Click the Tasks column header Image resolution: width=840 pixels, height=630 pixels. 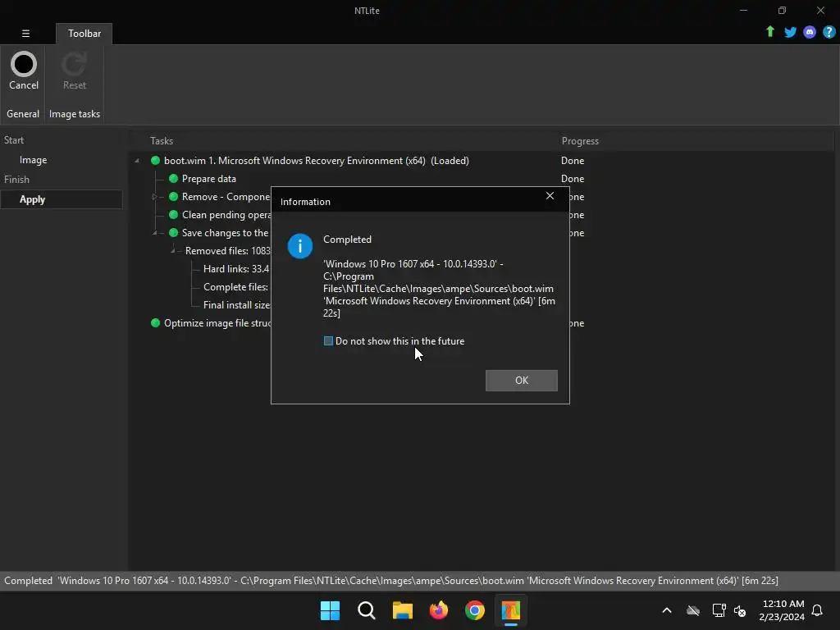coord(162,141)
